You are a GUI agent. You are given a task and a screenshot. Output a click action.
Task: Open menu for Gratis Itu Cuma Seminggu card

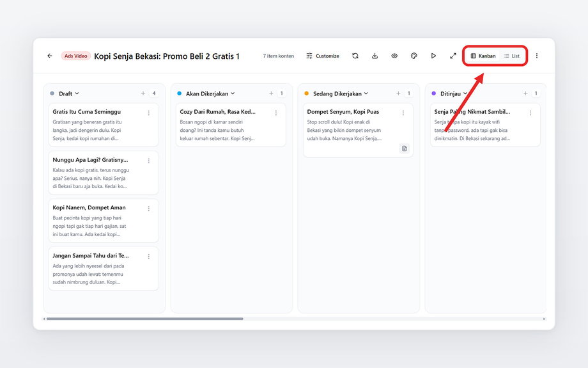(148, 113)
